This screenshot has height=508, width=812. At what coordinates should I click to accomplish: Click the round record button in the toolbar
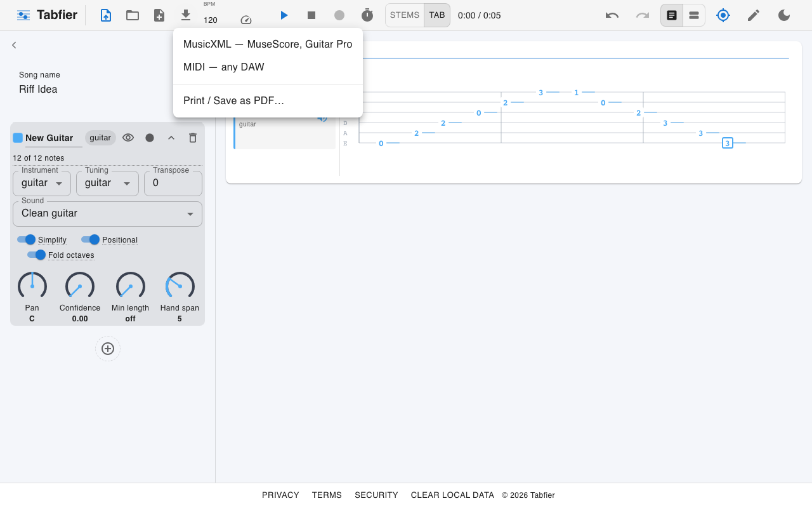click(x=339, y=15)
